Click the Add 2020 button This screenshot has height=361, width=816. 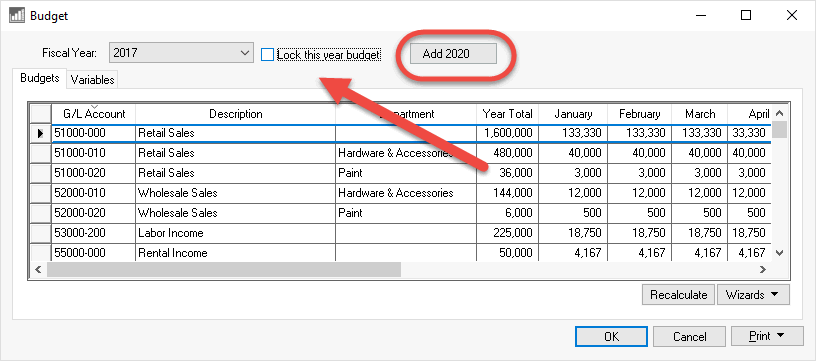[453, 54]
